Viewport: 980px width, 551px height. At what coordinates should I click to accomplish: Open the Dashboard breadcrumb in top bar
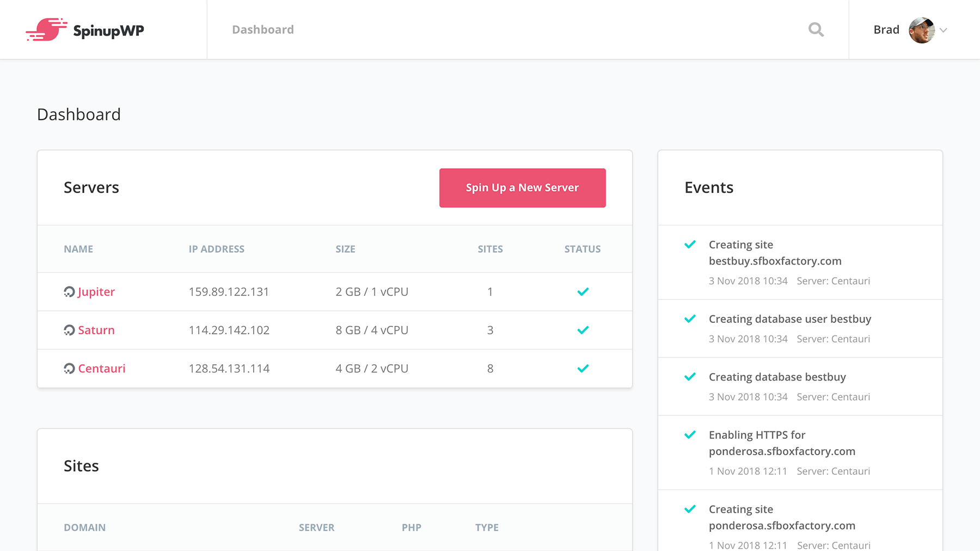[263, 29]
